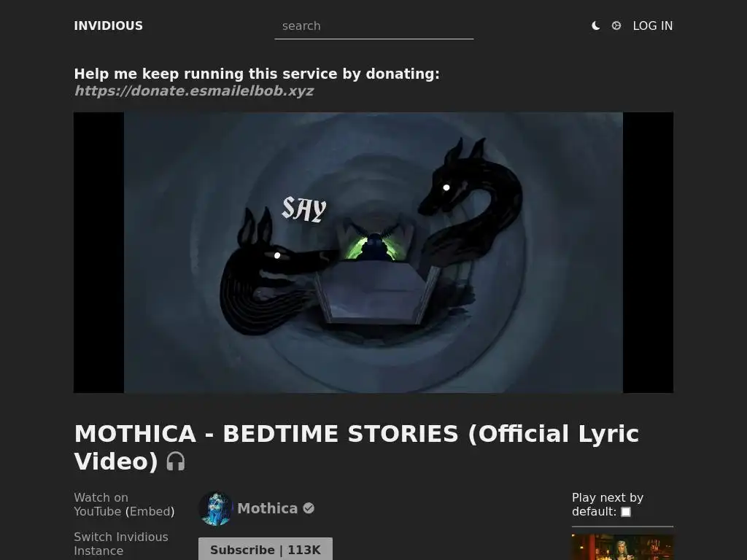Open Mothica channel avatar
The height and width of the screenshot is (560, 747).
pyautogui.click(x=215, y=508)
